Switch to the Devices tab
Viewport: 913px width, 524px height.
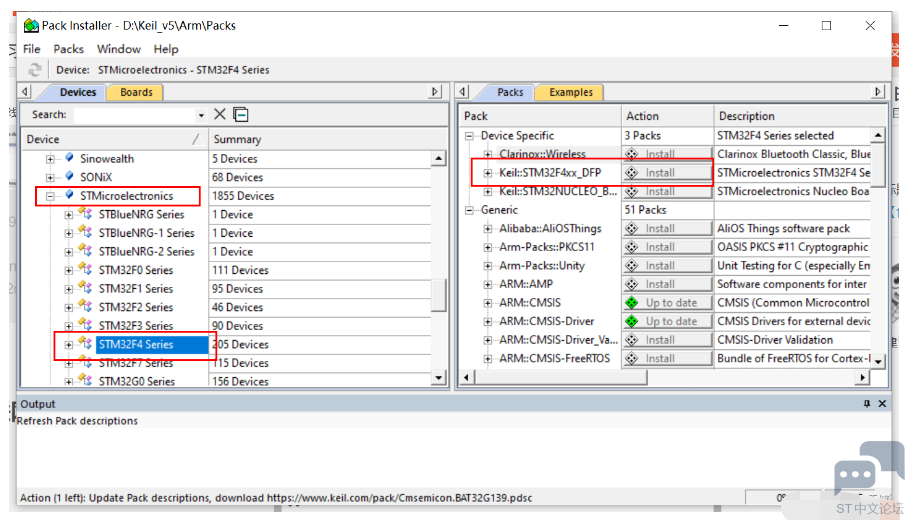(77, 92)
